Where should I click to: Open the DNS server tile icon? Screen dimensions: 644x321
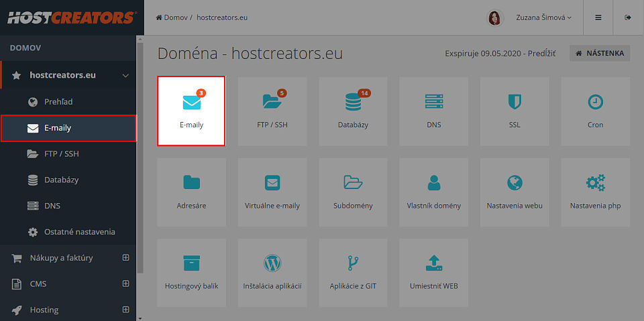pos(434,101)
